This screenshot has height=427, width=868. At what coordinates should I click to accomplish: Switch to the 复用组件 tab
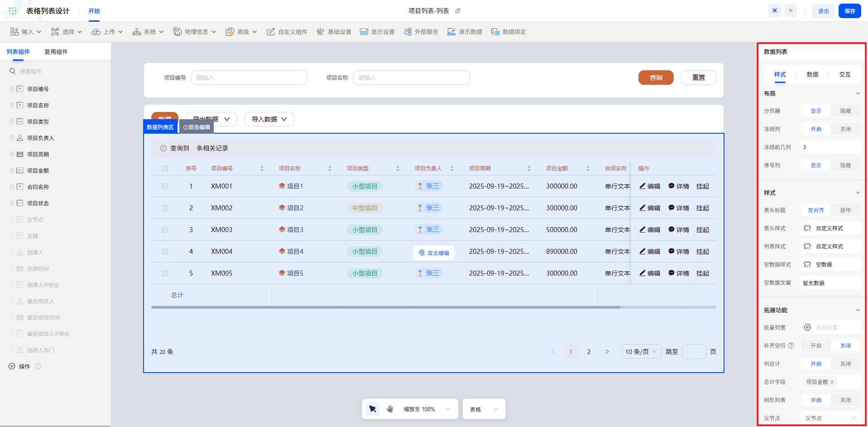tap(56, 52)
